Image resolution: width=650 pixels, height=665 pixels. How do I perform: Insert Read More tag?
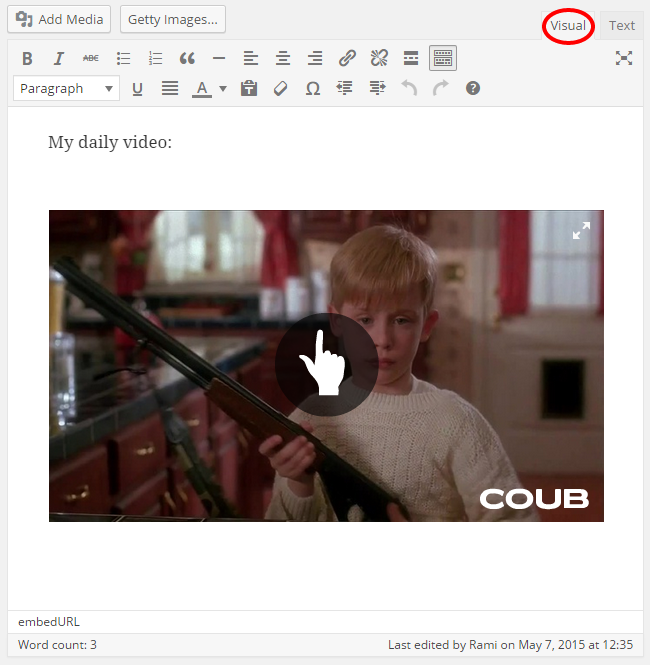coord(411,58)
